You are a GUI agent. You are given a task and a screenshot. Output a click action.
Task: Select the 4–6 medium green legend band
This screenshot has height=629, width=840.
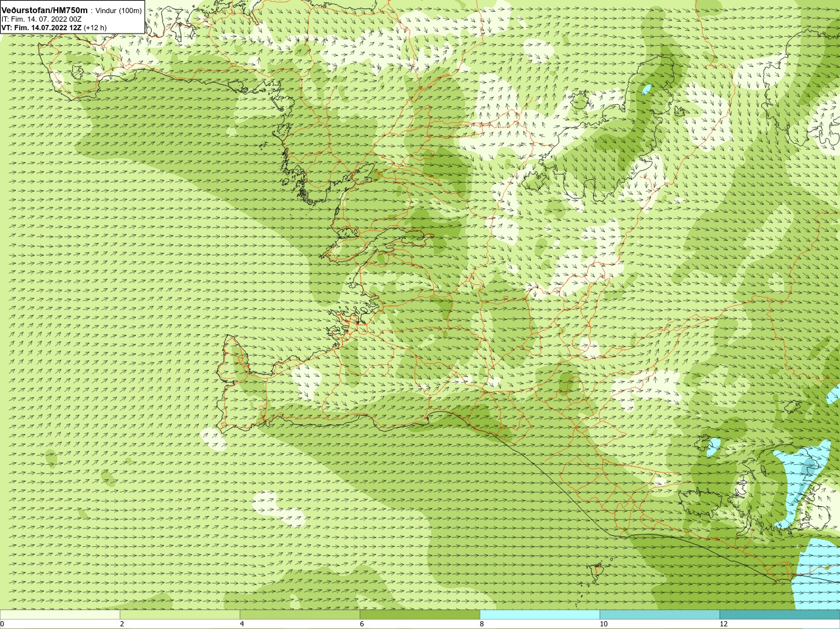tap(300, 614)
